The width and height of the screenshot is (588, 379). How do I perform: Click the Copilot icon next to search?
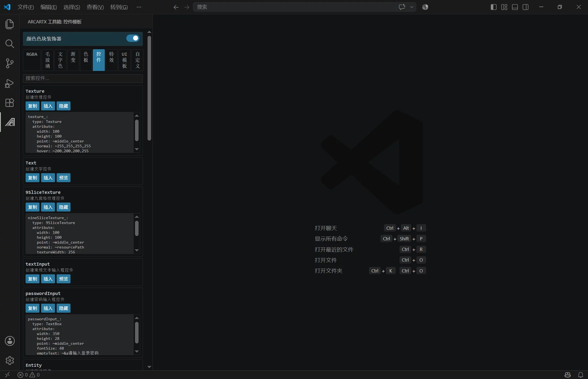tap(425, 7)
